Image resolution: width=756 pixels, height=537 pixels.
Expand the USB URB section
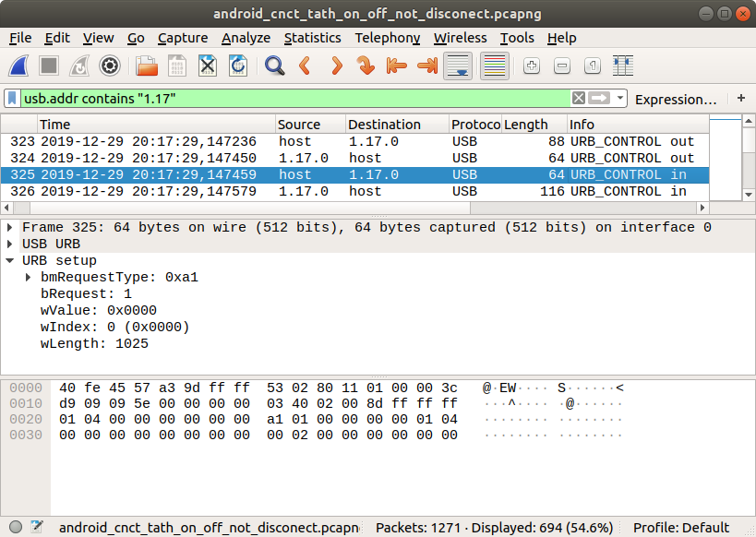pyautogui.click(x=9, y=244)
